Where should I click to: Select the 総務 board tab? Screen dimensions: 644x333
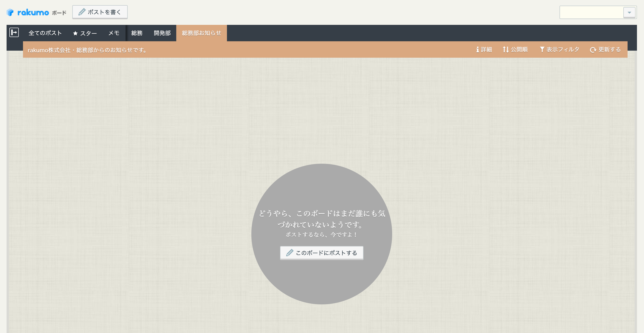(x=137, y=33)
